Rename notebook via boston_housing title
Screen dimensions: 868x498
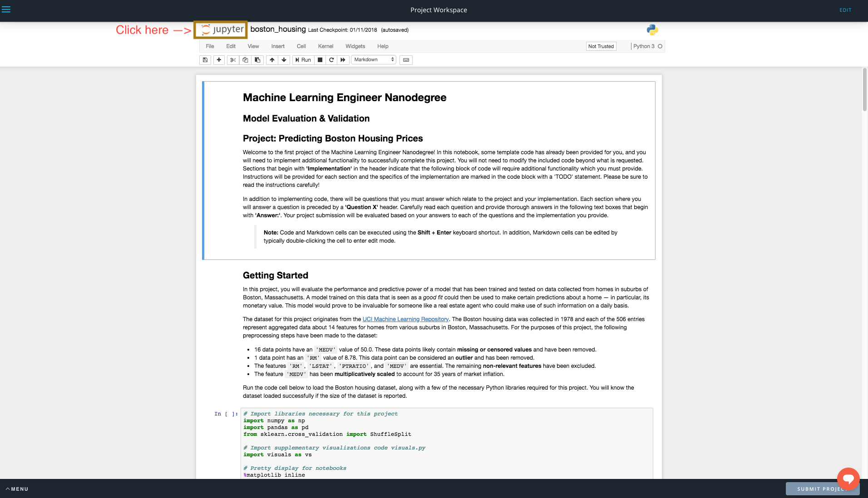click(x=278, y=29)
